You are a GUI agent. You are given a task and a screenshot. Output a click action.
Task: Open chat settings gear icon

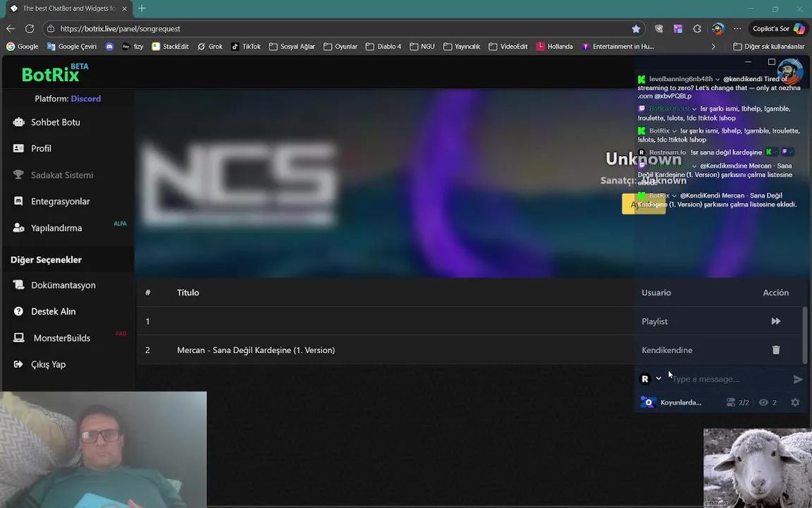coord(795,402)
